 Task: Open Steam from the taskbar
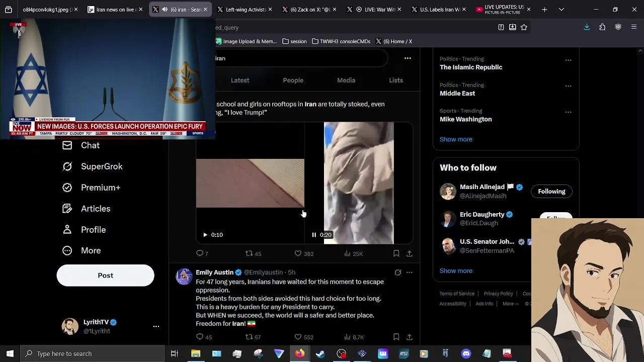320,353
